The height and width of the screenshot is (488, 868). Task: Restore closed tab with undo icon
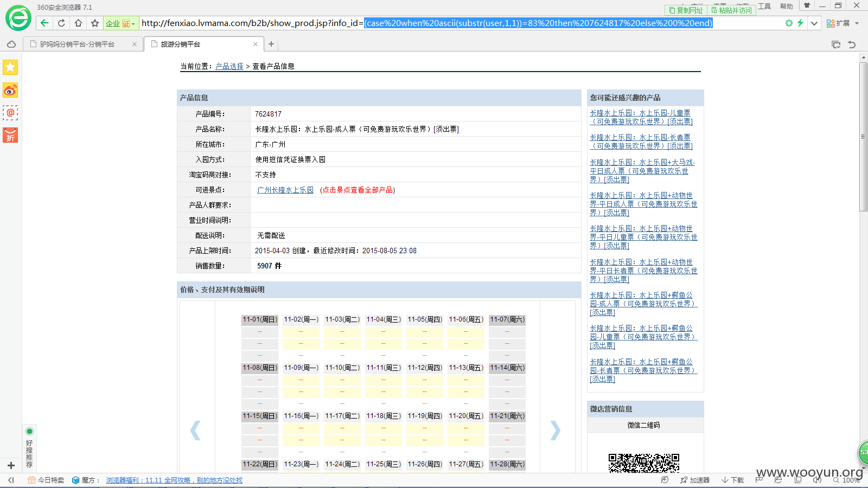tap(852, 44)
